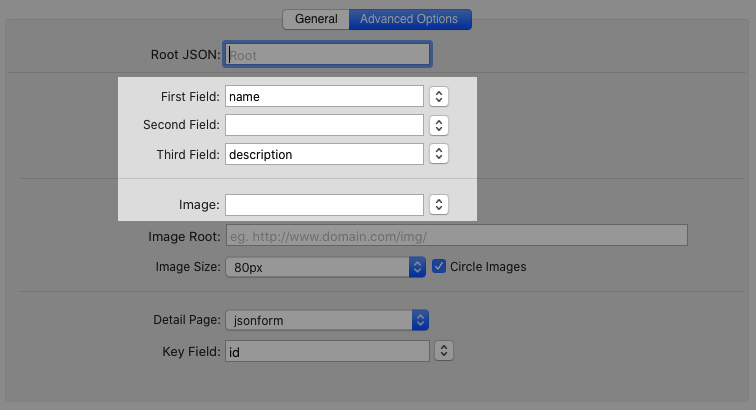The width and height of the screenshot is (756, 410).
Task: Select the Advanced Options tab
Action: tap(409, 19)
